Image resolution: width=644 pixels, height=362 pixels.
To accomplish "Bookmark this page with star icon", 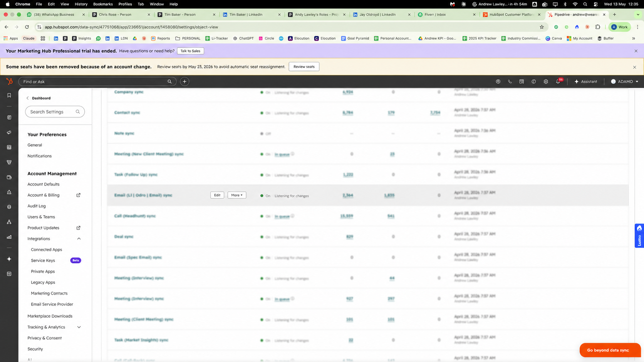I will [542, 27].
